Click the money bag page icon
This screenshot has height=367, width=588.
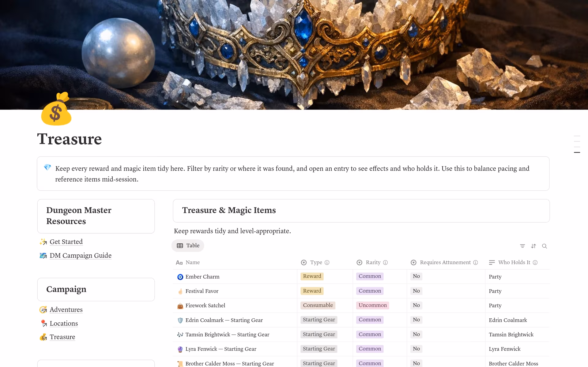56,110
